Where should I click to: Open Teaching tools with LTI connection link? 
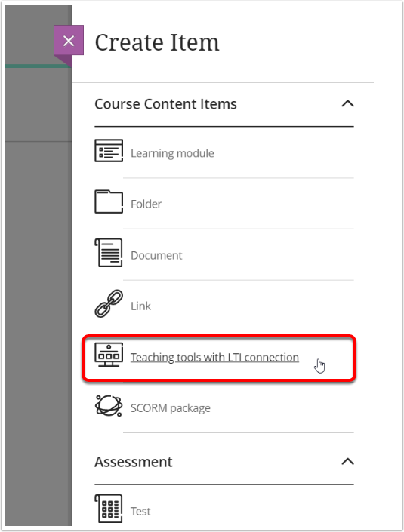(215, 357)
